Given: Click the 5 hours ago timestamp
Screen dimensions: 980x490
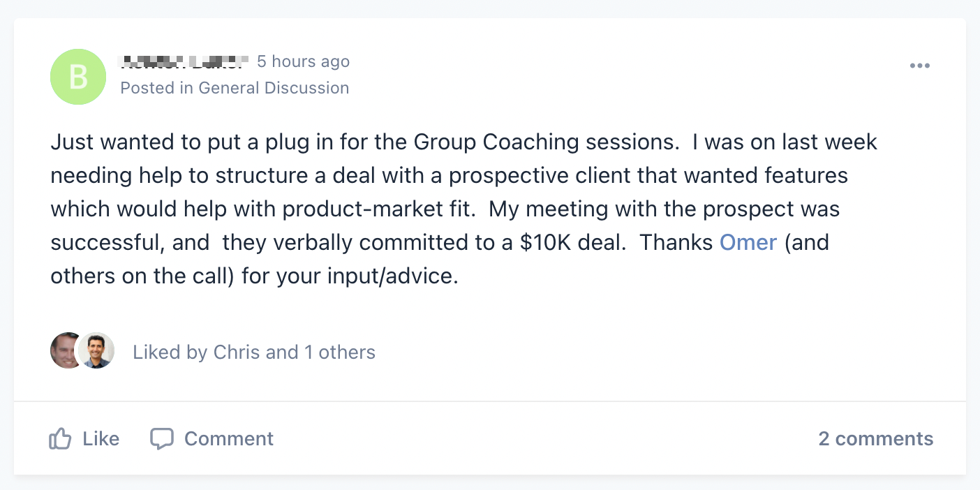Looking at the screenshot, I should tap(303, 61).
